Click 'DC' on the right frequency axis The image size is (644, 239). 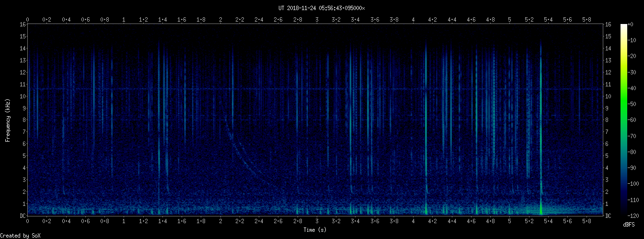[609, 216]
